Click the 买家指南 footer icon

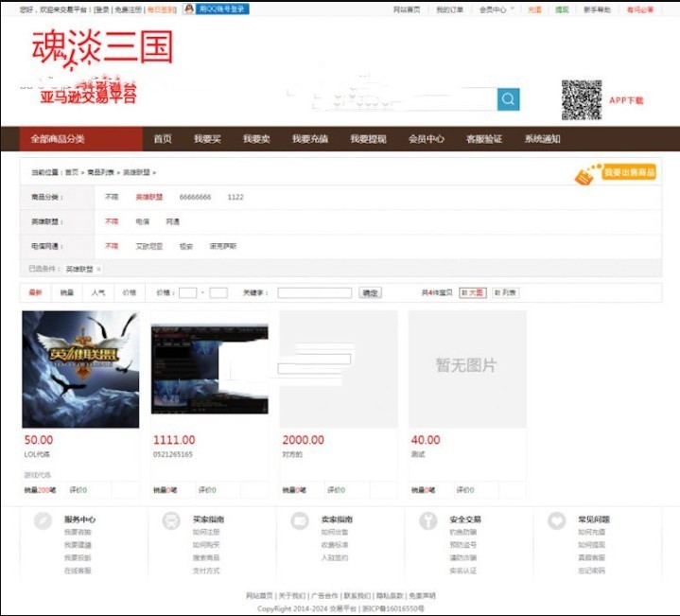coord(171,520)
